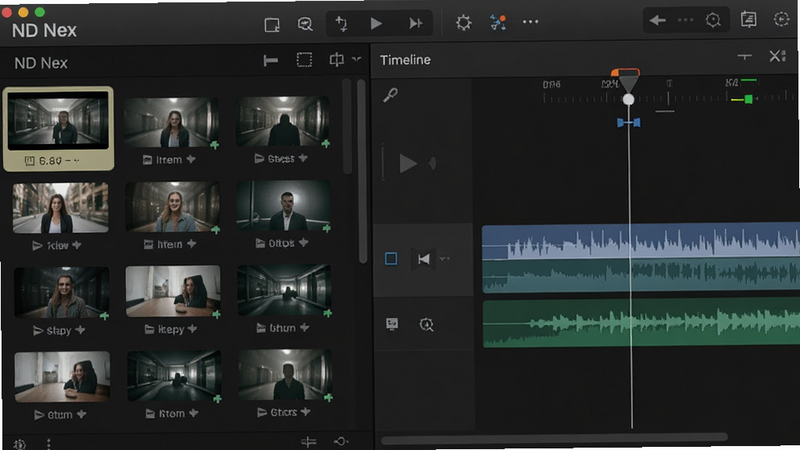Expand the dropdown arrow next to layout icon
The height and width of the screenshot is (450, 800).
pos(357,59)
